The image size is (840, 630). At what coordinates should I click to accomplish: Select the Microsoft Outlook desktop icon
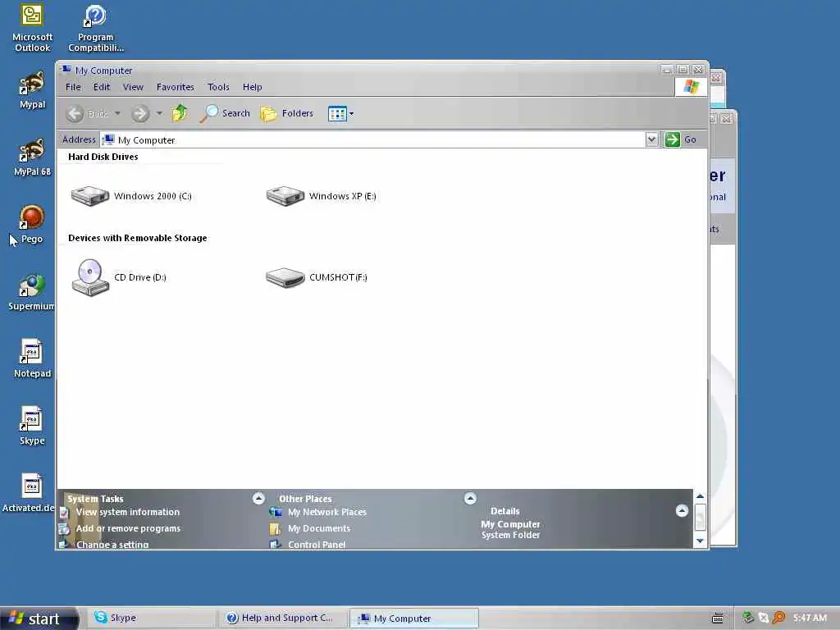[32, 28]
